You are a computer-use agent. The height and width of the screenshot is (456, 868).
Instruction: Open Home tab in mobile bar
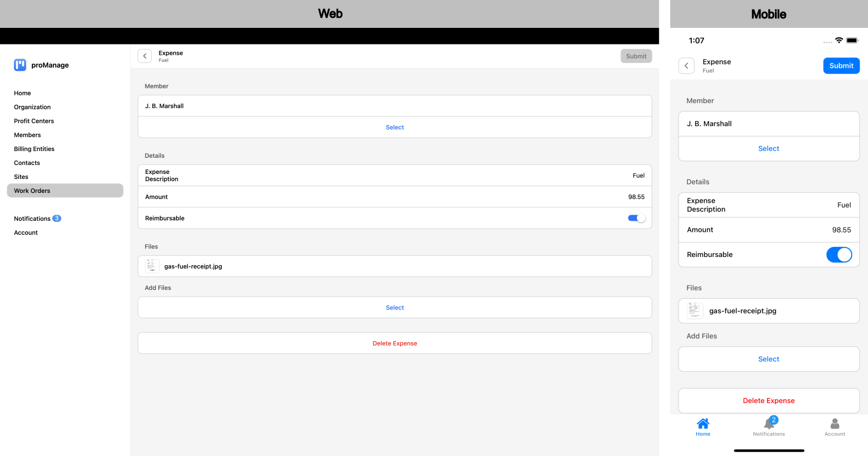[703, 427]
